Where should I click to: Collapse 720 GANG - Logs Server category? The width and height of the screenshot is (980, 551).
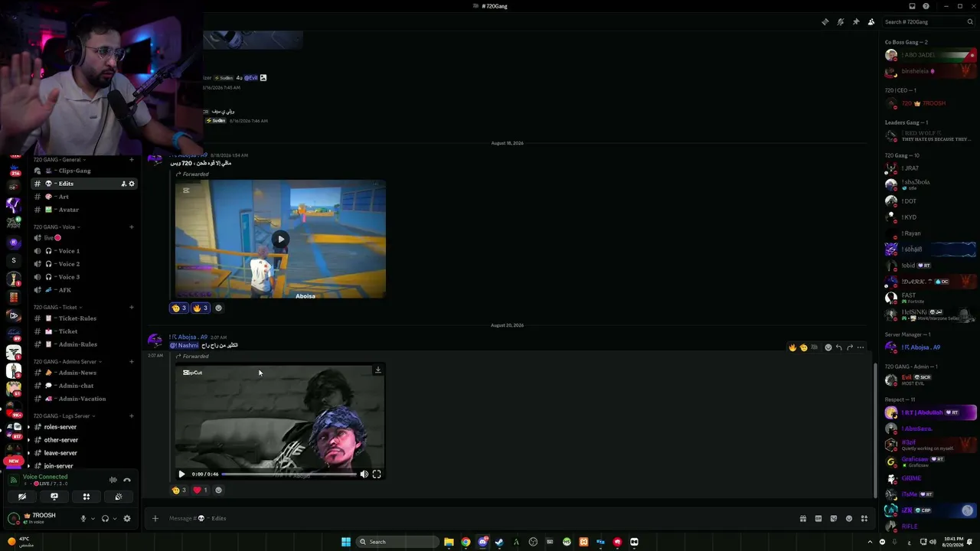tap(64, 416)
